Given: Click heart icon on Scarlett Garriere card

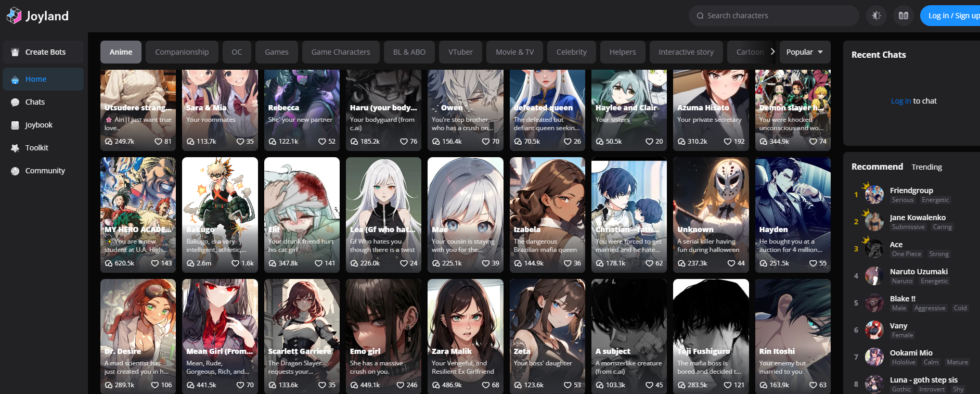Looking at the screenshot, I should (321, 385).
